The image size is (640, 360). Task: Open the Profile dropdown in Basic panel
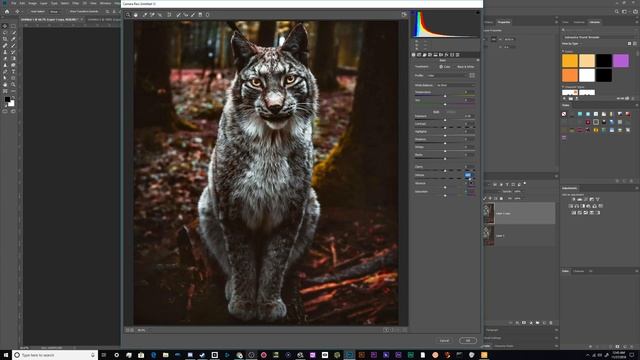[447, 76]
